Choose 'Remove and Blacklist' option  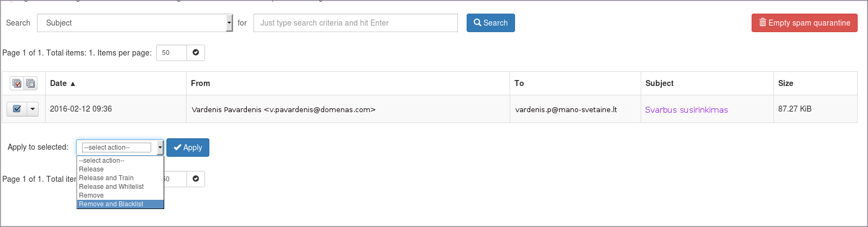click(x=111, y=204)
